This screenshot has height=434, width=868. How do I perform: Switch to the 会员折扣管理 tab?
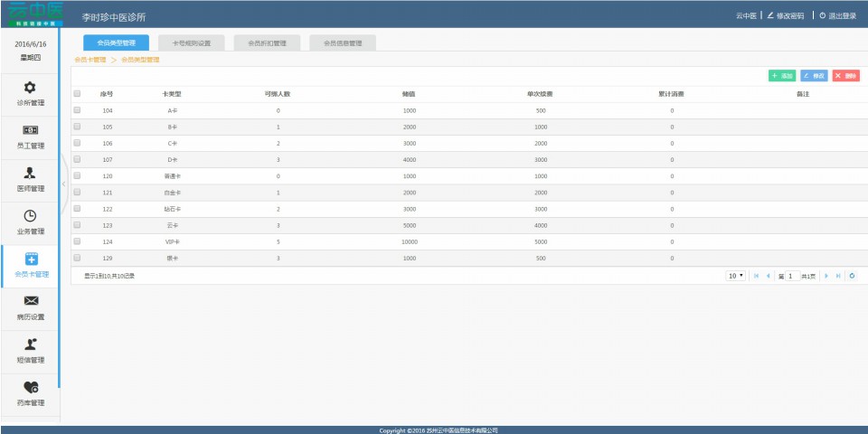coord(267,42)
